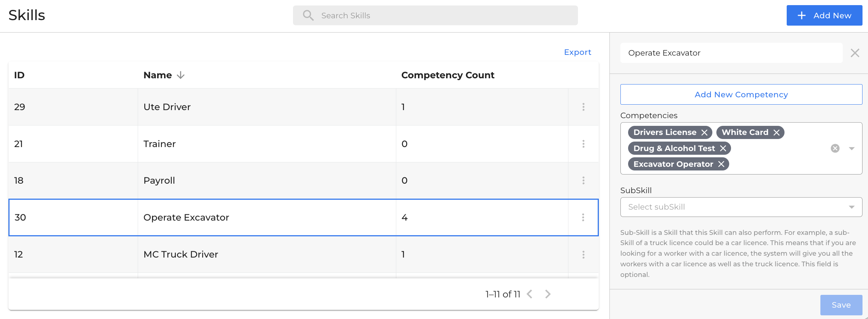868x319 pixels.
Task: Open the three-dot menu for Ute Driver
Action: pos(583,107)
